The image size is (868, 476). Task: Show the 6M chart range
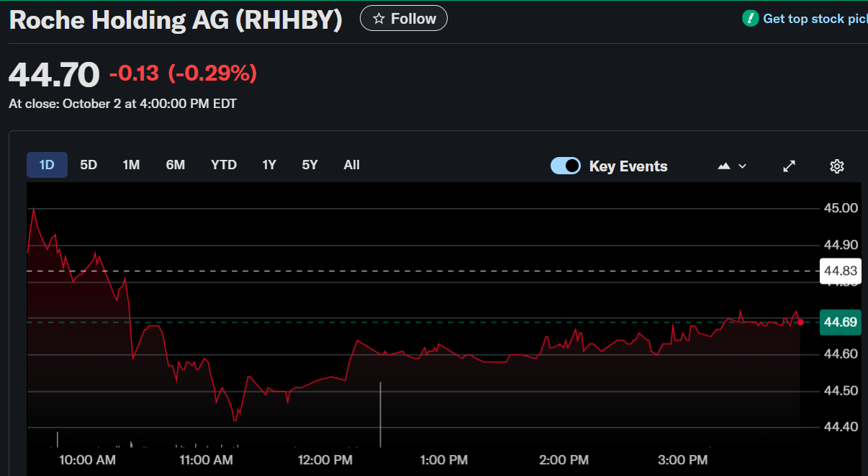tap(176, 165)
